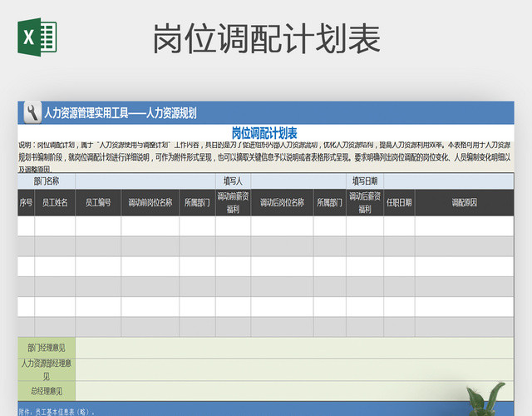The height and width of the screenshot is (416, 532).
Task: Select the 调动前薪资福利 column header
Action: (x=233, y=202)
